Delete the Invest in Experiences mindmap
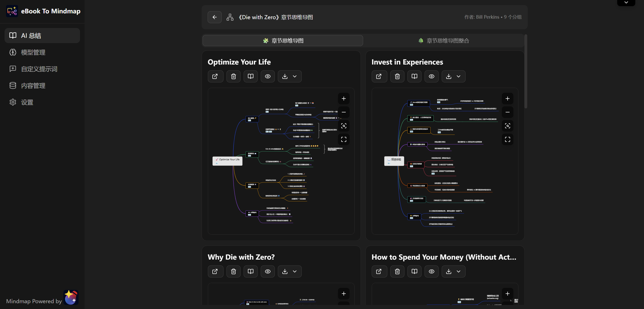The width and height of the screenshot is (644, 309). [x=397, y=76]
